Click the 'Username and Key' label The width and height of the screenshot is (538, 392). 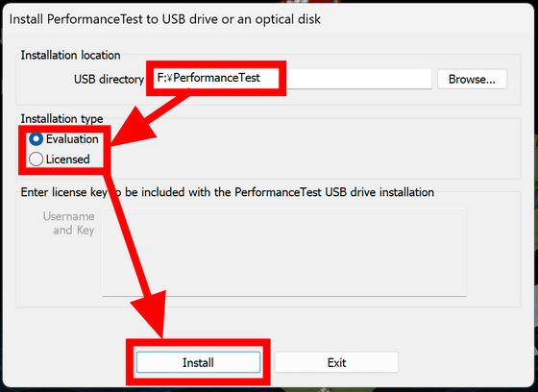[68, 223]
